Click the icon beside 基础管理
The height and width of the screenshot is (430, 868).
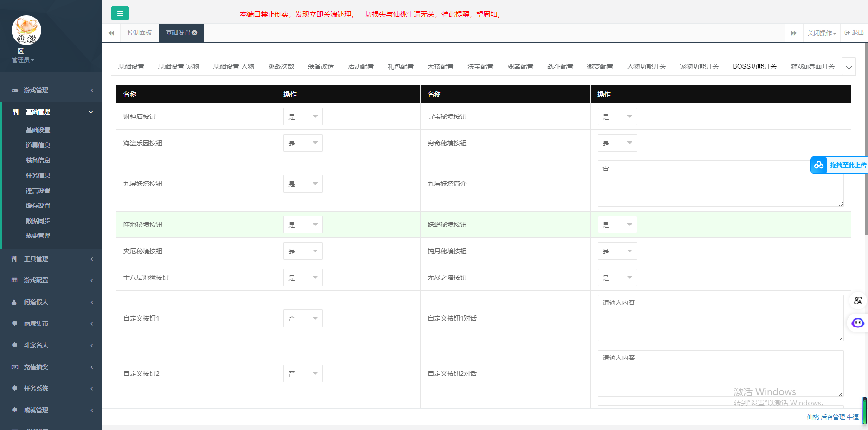[16, 112]
